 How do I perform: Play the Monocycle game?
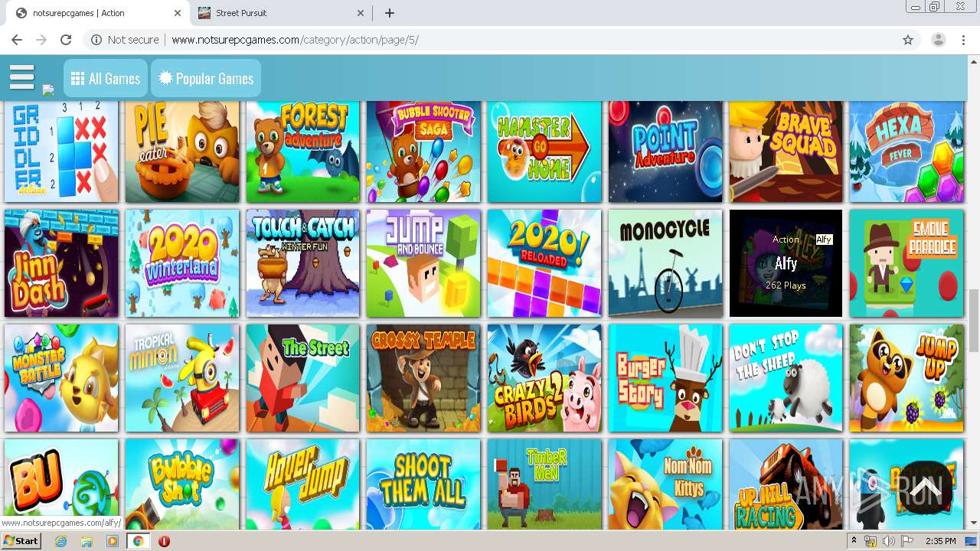(x=665, y=263)
